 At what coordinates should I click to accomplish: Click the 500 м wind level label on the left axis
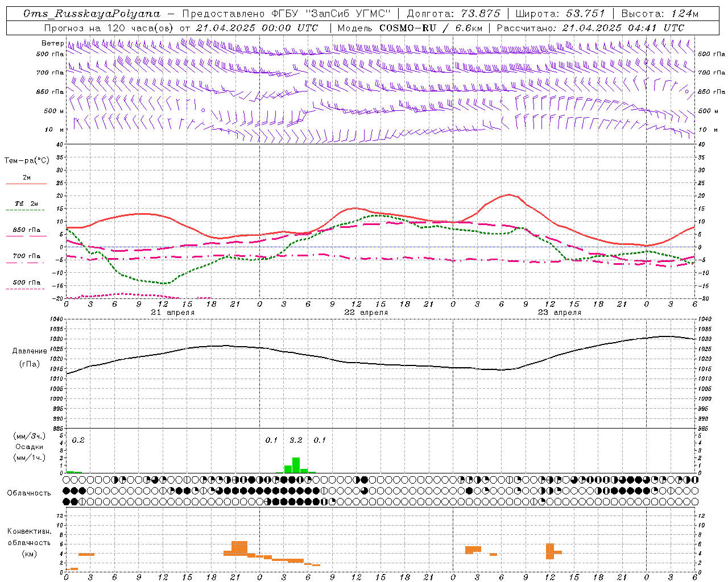coord(54,111)
